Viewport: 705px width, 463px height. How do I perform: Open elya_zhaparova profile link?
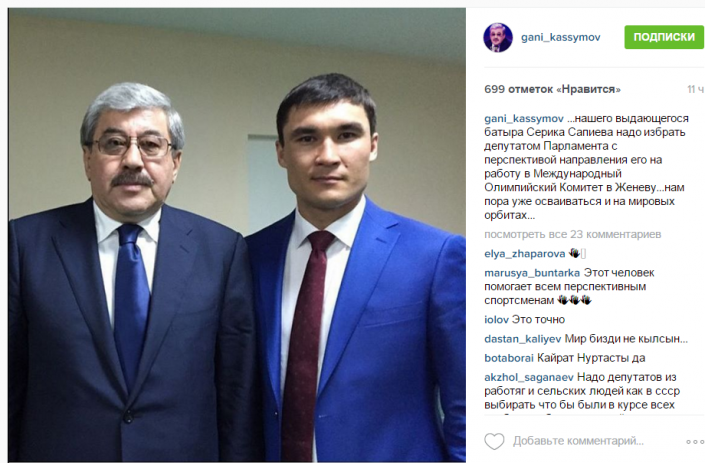point(525,254)
